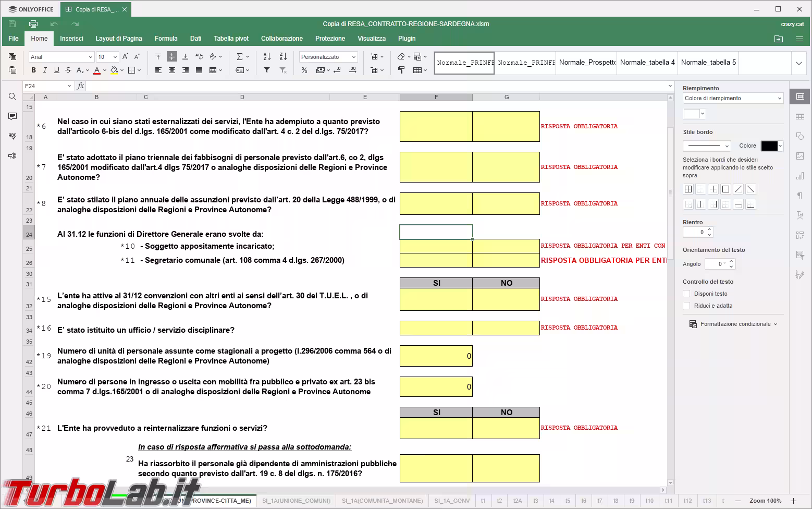Open the Formula tab
Image resolution: width=812 pixels, height=509 pixels.
166,39
